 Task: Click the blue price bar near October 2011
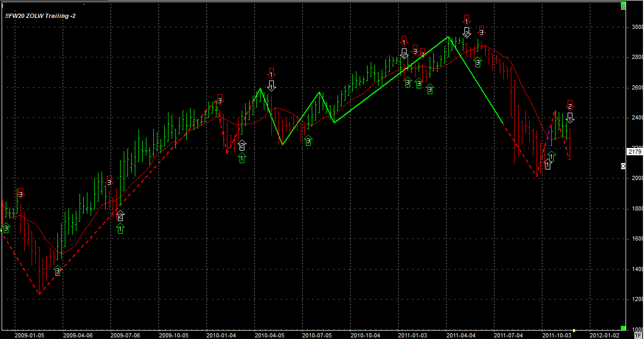point(549,138)
